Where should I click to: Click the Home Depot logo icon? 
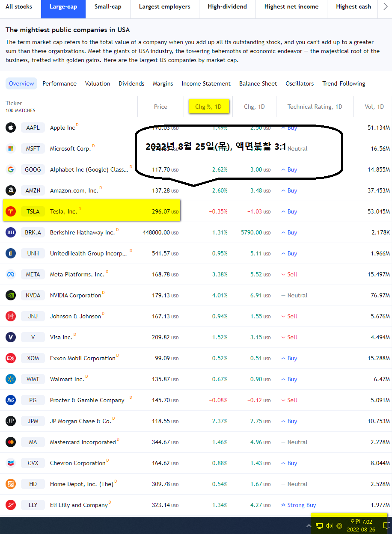click(11, 484)
